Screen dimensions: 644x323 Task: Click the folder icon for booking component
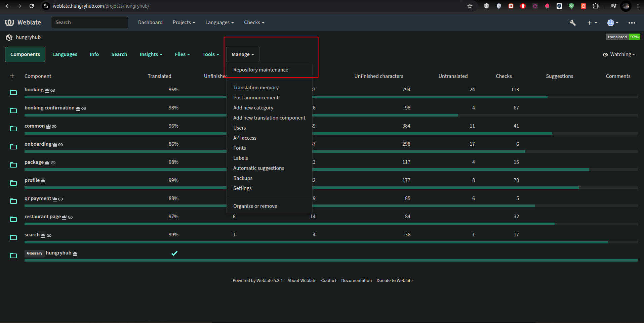click(x=13, y=92)
